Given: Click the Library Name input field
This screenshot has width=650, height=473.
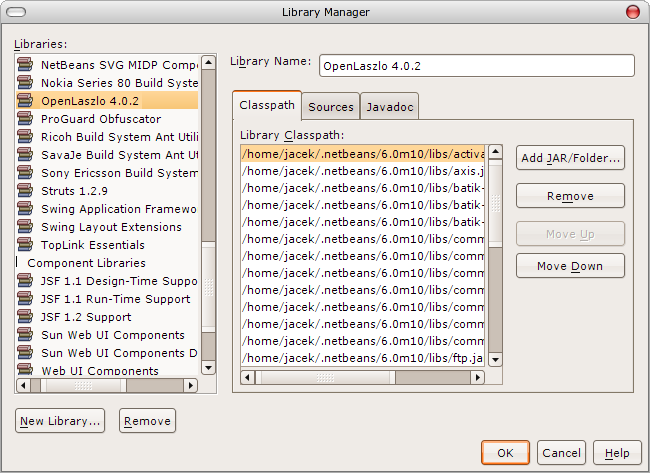Looking at the screenshot, I should click(x=477, y=65).
